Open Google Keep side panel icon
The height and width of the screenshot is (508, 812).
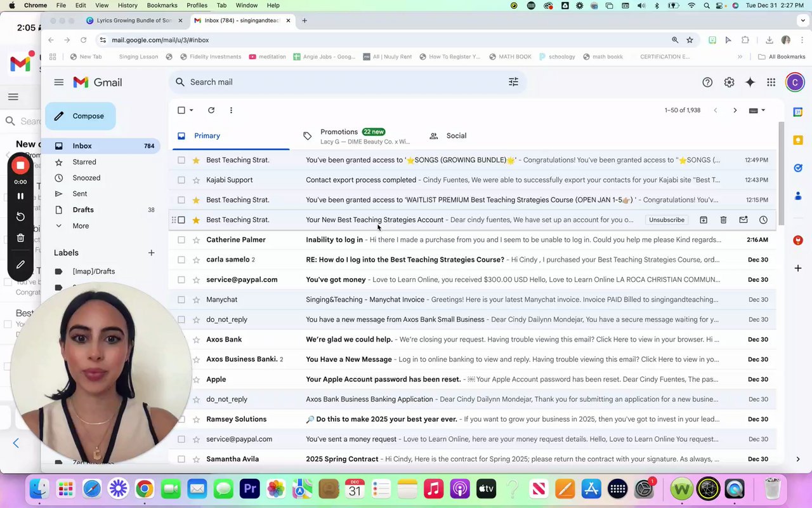click(798, 140)
